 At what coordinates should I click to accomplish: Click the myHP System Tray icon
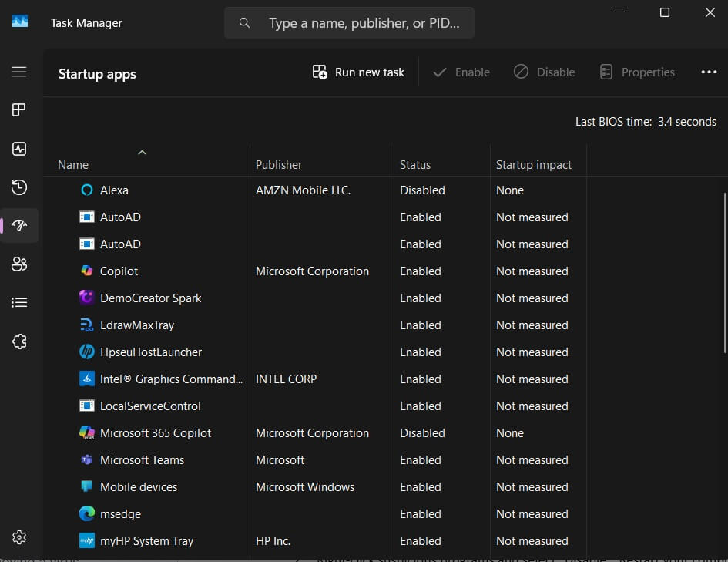87,540
